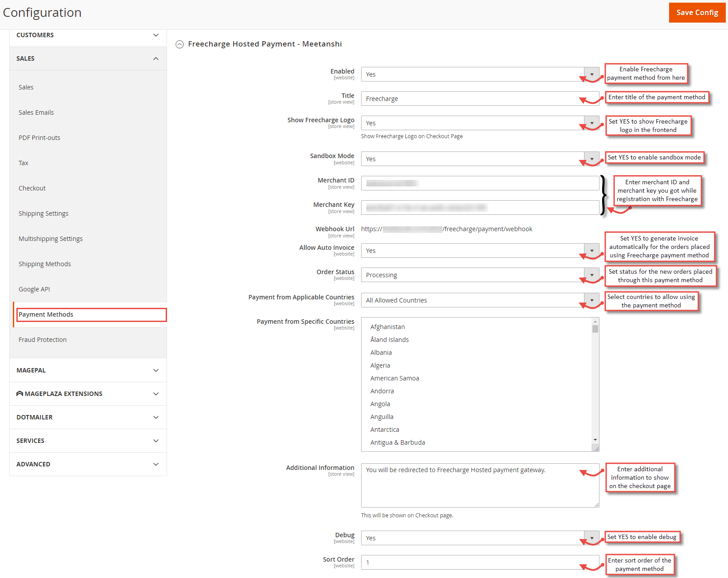Open Payment from Applicable Countries dropdown
This screenshot has height=578, width=728.
pyautogui.click(x=480, y=300)
